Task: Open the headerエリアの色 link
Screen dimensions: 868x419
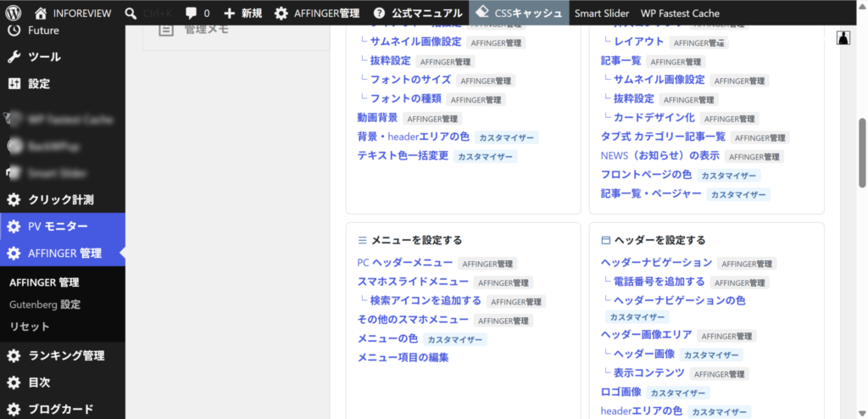Action: (642, 411)
